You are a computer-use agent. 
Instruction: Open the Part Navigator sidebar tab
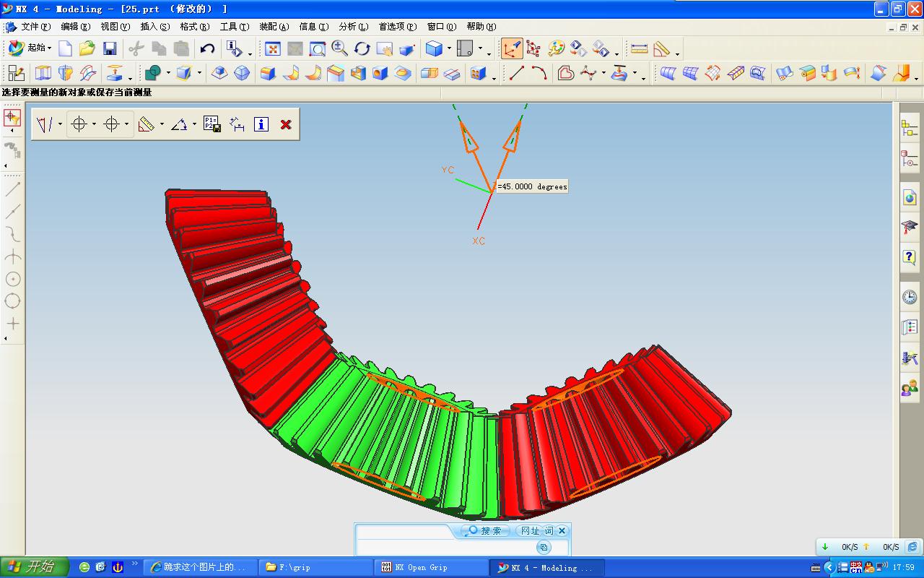[x=909, y=158]
